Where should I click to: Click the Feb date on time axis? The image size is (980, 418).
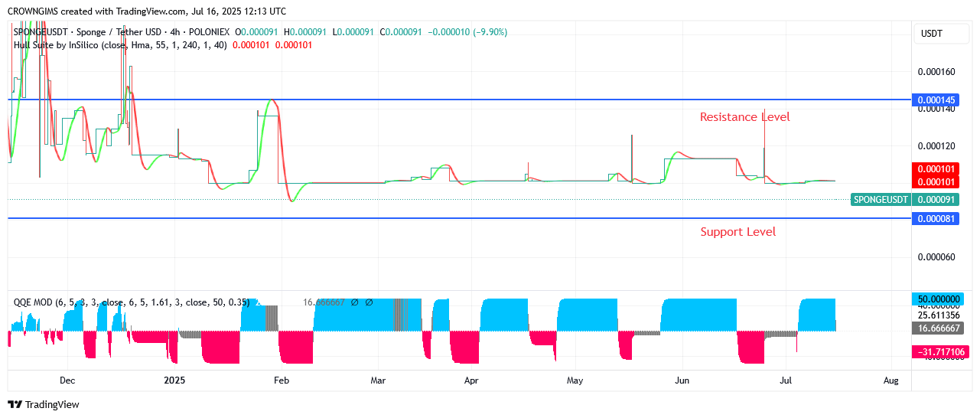(x=282, y=380)
